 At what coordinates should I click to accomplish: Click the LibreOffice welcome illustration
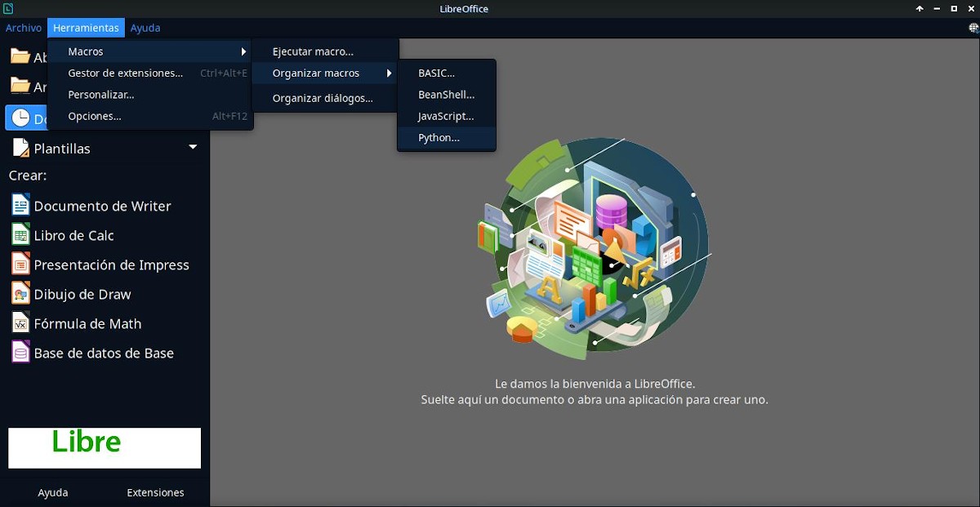(595, 249)
